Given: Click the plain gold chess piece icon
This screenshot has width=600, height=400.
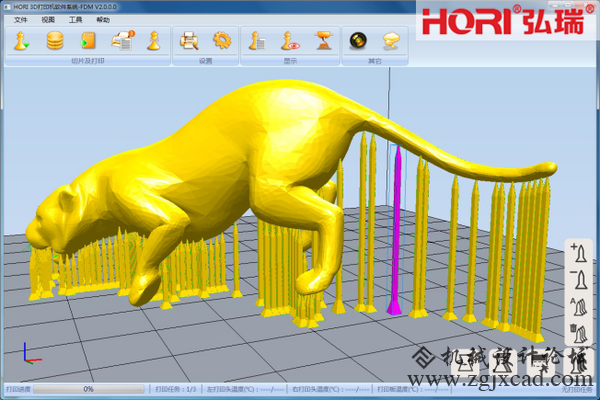Looking at the screenshot, I should 154,41.
